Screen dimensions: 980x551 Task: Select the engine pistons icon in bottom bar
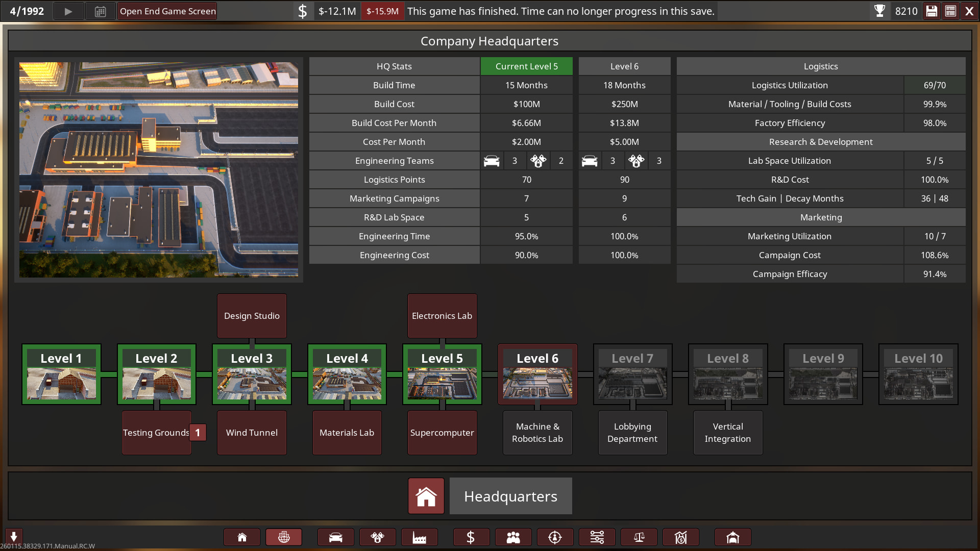tap(377, 537)
